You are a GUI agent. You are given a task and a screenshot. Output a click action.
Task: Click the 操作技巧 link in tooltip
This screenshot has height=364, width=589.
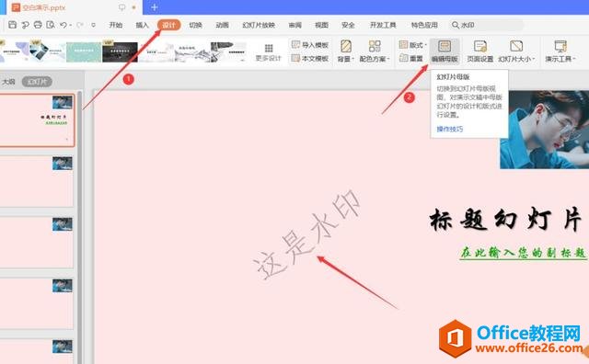[x=450, y=129]
